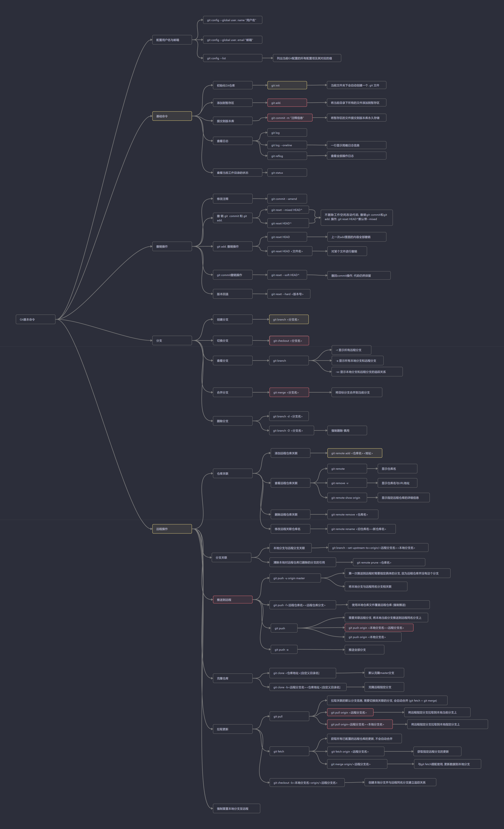This screenshot has width=504, height=829.
Task: Select the 'git push -u origin master' node
Action: (x=295, y=578)
